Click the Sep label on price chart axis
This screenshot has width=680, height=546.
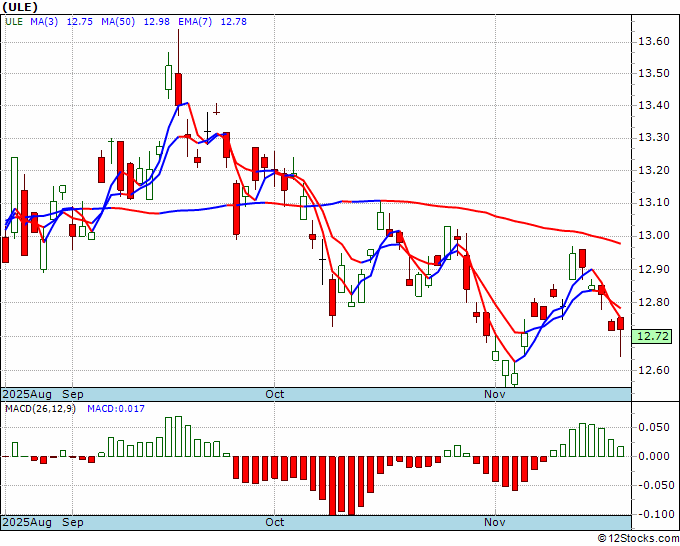pos(73,394)
